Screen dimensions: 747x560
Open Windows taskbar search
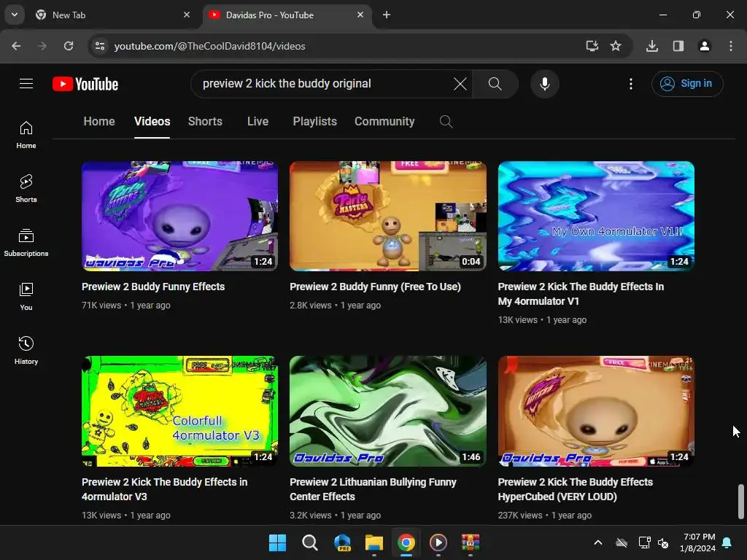pyautogui.click(x=309, y=542)
